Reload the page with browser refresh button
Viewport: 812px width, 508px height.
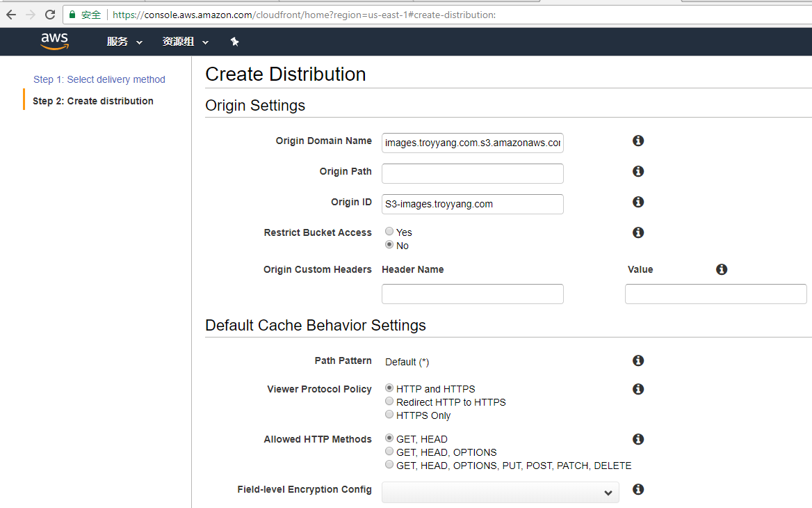pos(50,15)
